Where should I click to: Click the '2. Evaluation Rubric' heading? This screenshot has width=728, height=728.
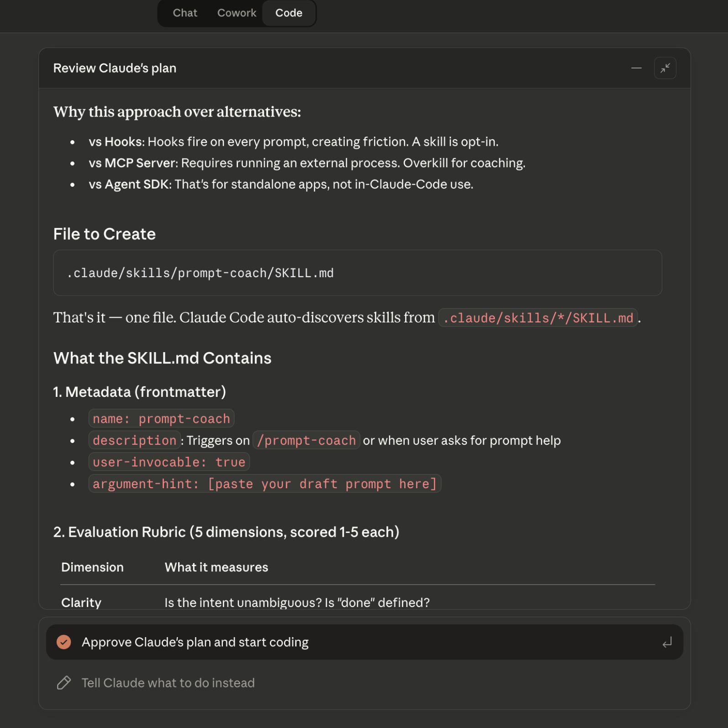(227, 532)
